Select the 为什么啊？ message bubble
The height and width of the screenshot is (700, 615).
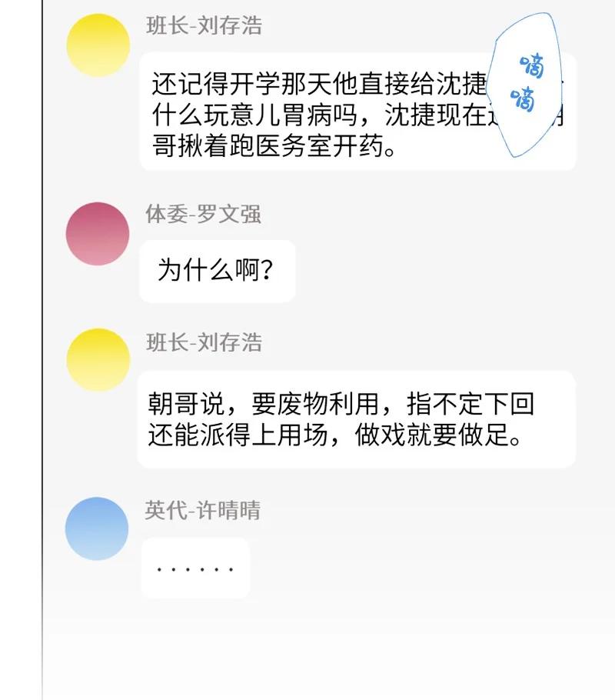pos(217,271)
